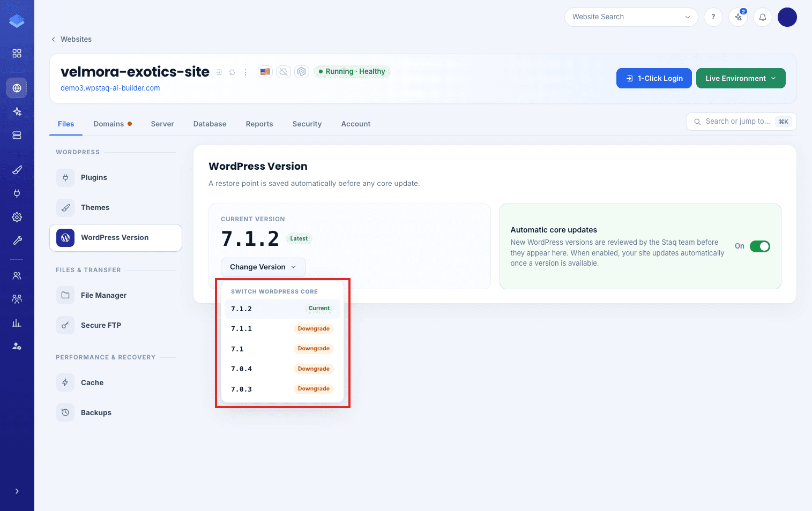Switch to the Domains tab
Image resolution: width=812 pixels, height=511 pixels.
[x=113, y=124]
